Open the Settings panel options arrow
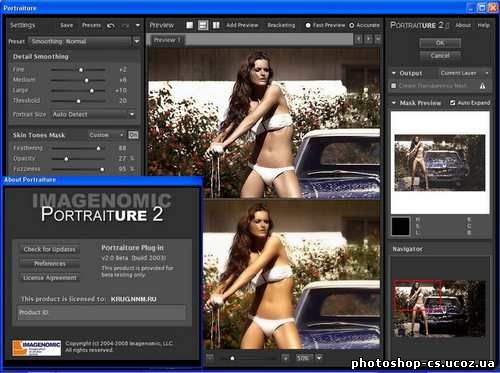Viewport: 500px width, 373px height. [138, 25]
